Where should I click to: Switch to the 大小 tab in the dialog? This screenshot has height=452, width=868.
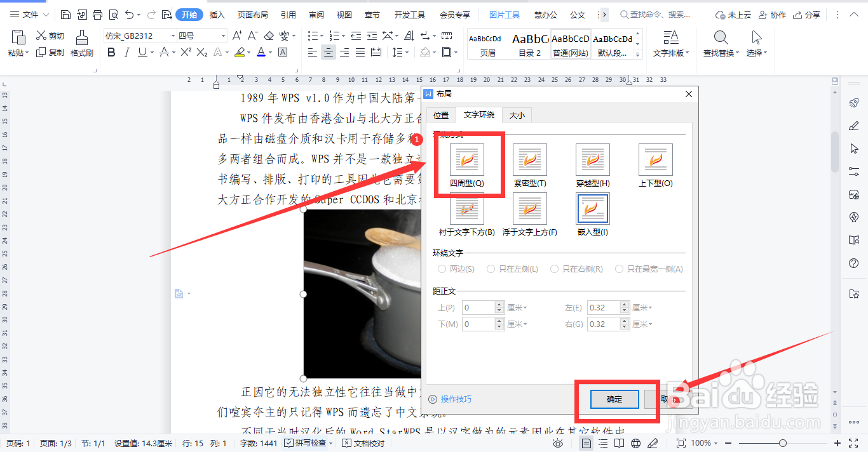(x=517, y=115)
